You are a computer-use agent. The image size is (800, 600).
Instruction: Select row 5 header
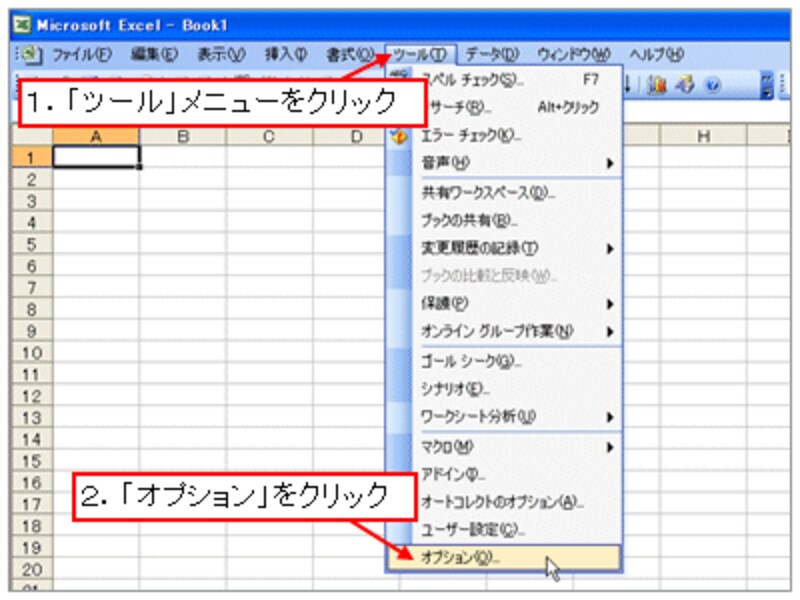[x=32, y=244]
